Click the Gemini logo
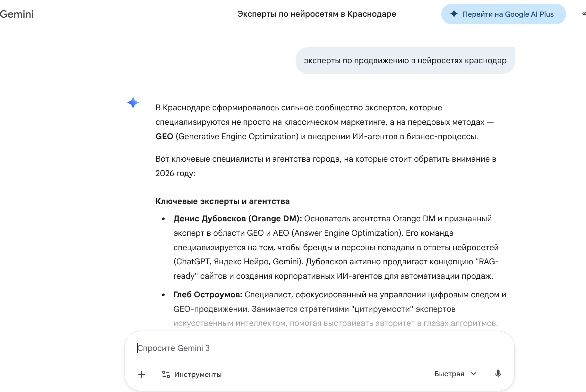The height and width of the screenshot is (392, 586). click(17, 14)
